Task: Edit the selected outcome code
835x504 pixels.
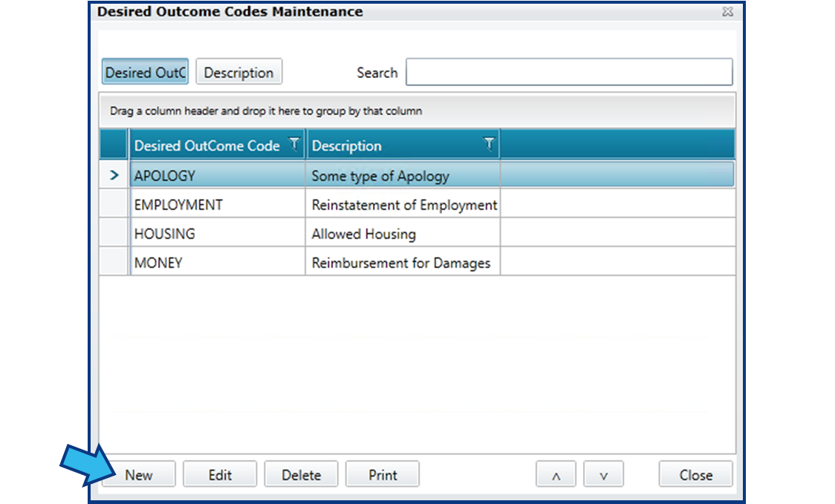Action: [220, 474]
